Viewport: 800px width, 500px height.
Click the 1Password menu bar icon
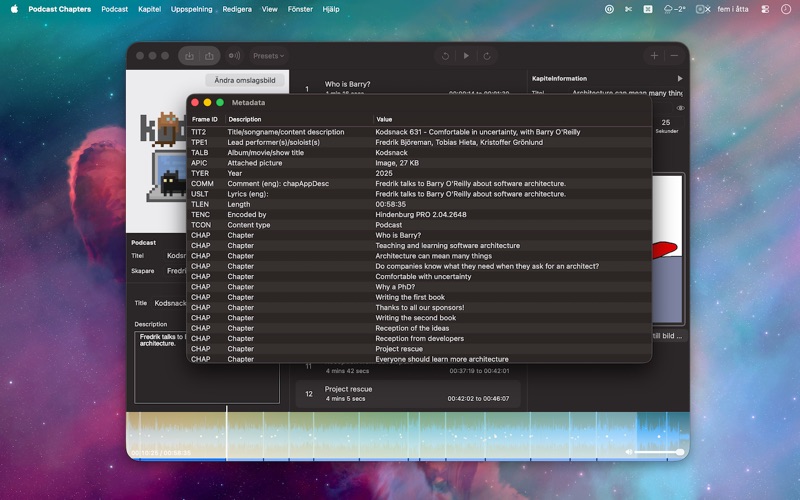pyautogui.click(x=609, y=9)
